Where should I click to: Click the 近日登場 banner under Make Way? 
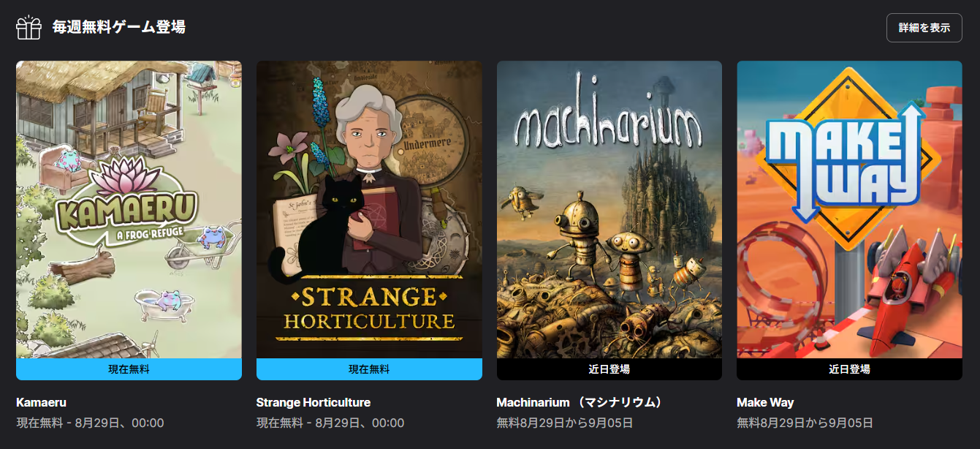[849, 369]
